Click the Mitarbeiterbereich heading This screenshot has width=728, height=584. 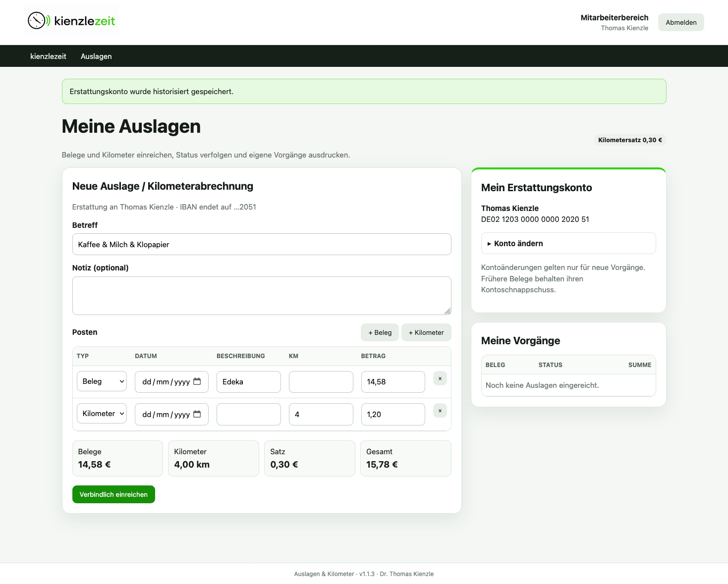[x=615, y=18]
